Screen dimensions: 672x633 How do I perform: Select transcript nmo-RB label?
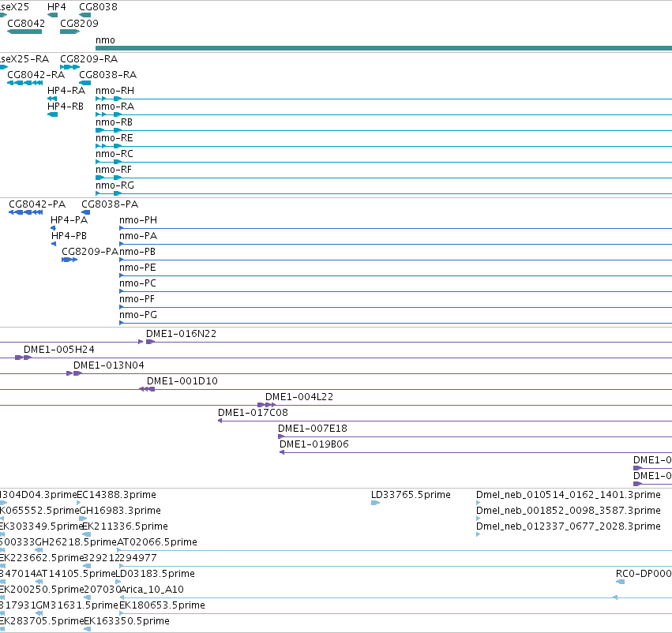(114, 122)
